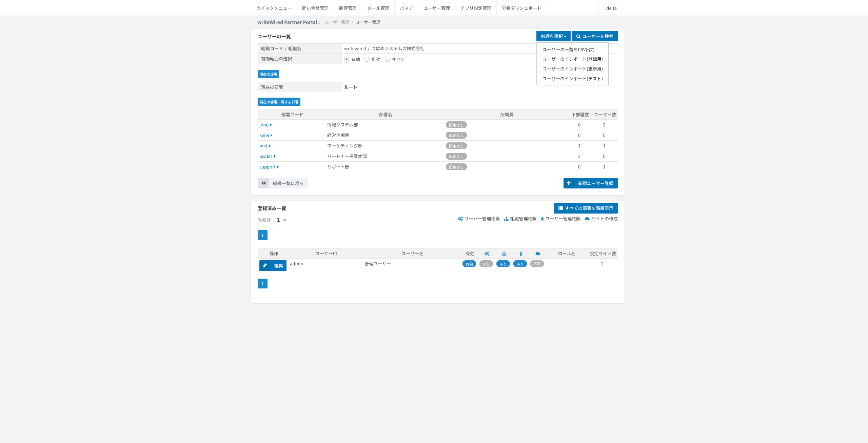Click the 経営企画室 department name
The width and height of the screenshot is (868, 443).
point(338,136)
